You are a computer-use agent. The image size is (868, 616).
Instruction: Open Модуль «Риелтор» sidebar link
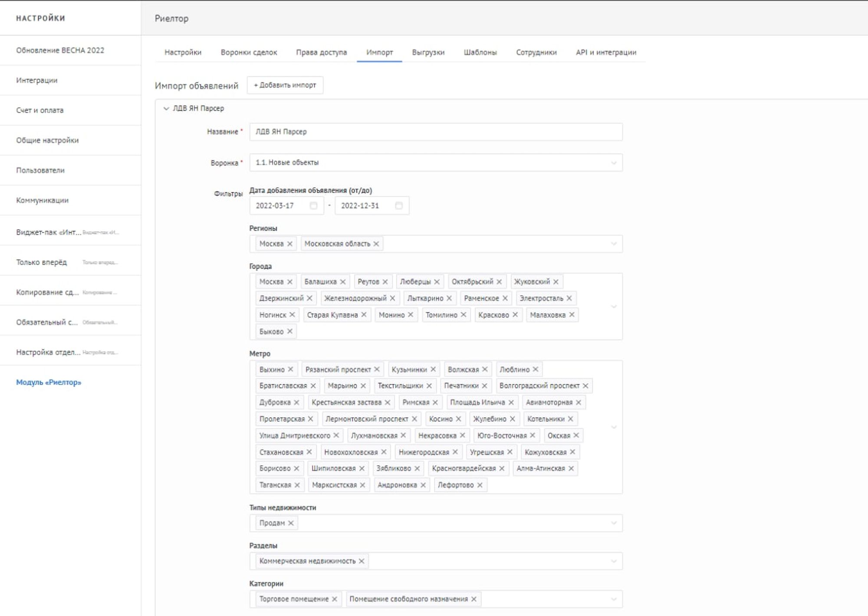point(49,382)
